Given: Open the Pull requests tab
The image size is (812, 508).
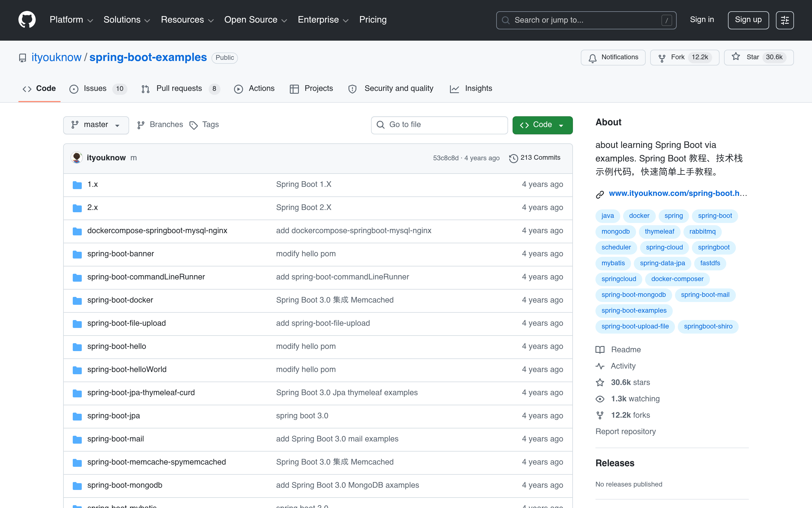Looking at the screenshot, I should 180,89.
